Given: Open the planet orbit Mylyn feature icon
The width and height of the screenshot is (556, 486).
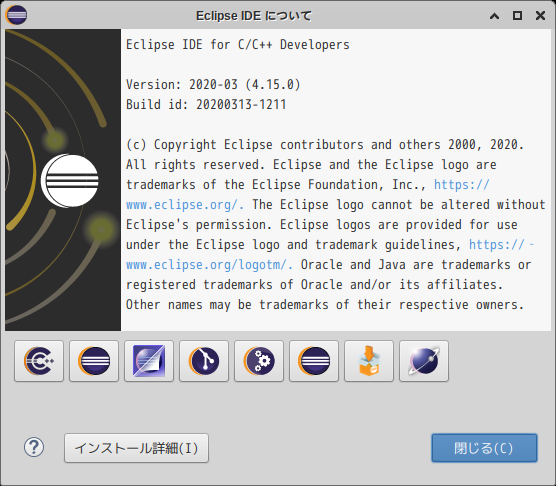Looking at the screenshot, I should pyautogui.click(x=424, y=361).
